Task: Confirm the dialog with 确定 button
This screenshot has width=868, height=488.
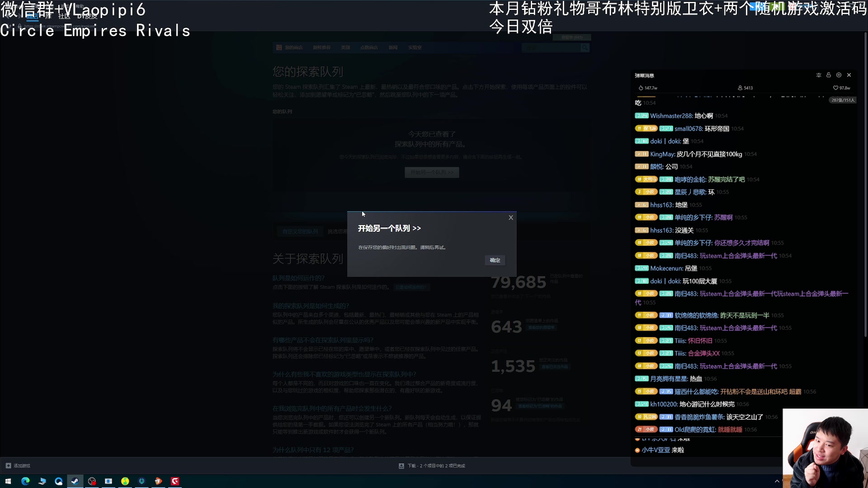Action: tap(495, 260)
